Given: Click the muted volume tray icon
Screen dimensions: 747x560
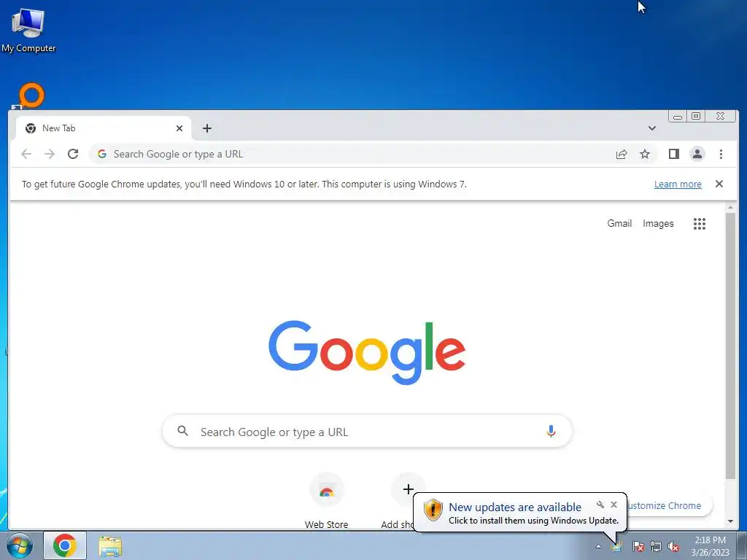Looking at the screenshot, I should [x=673, y=546].
